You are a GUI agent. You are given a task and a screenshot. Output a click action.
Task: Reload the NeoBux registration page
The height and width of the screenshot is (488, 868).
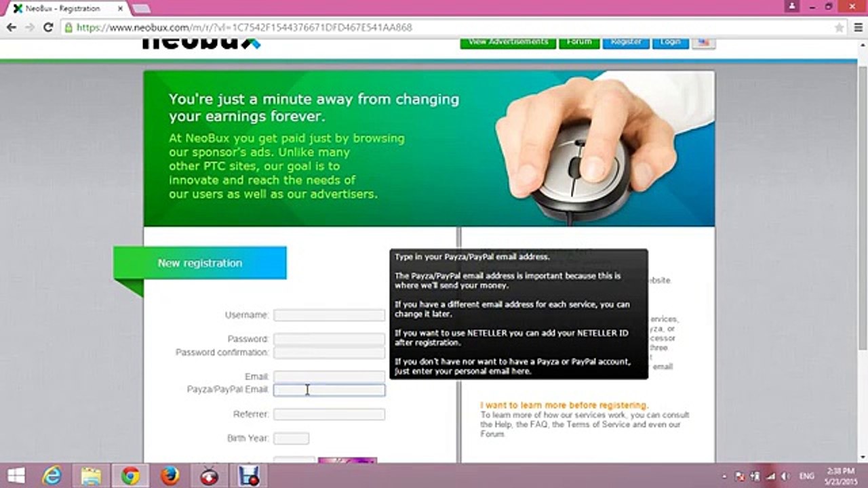click(x=47, y=28)
